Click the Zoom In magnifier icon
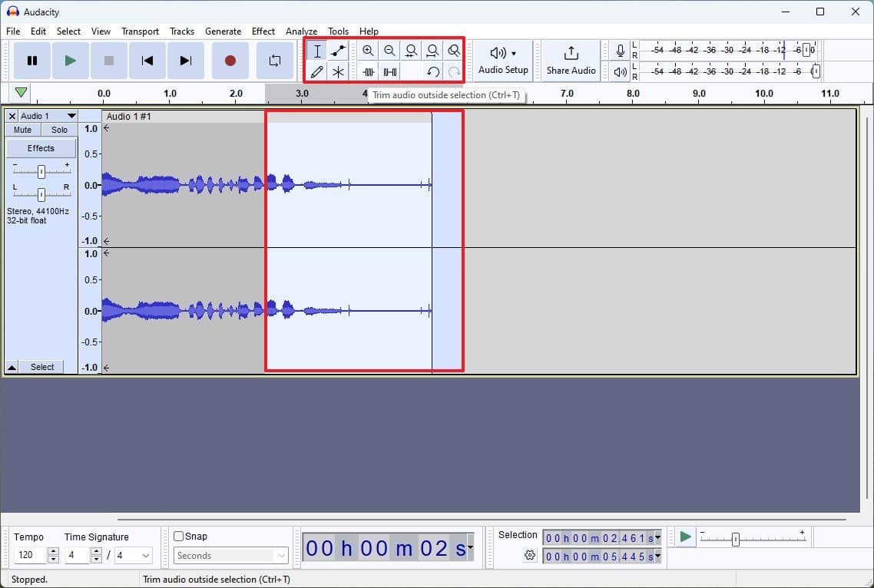This screenshot has width=874, height=588. (x=369, y=51)
